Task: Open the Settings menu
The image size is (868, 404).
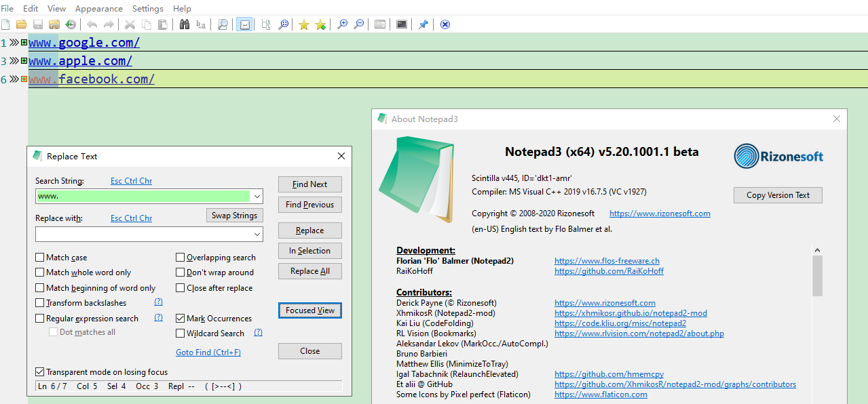Action: 148,8
